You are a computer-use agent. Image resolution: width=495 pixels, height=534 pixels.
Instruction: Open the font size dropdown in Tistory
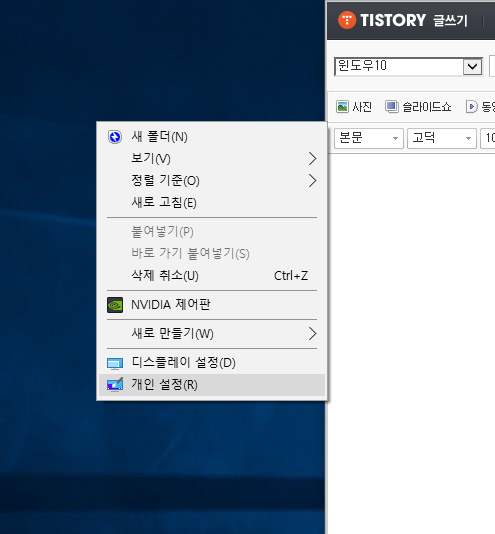(x=488, y=138)
